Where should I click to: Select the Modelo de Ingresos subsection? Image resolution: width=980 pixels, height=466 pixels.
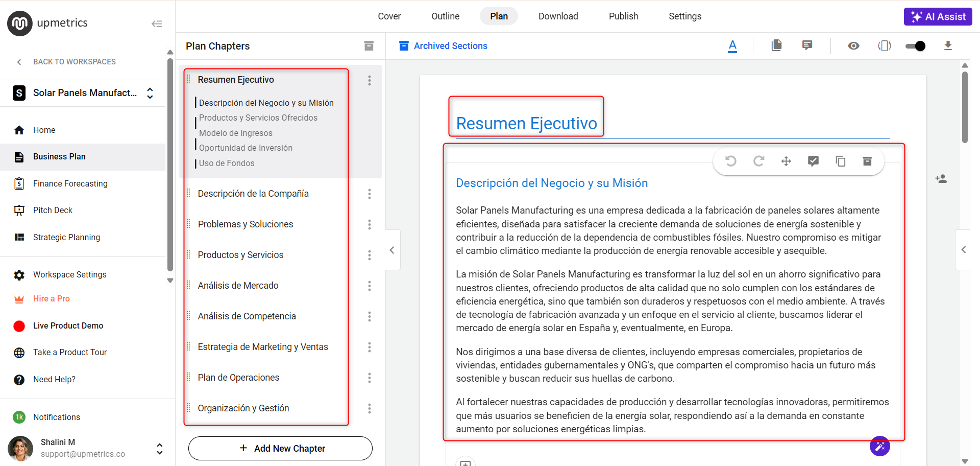click(236, 133)
